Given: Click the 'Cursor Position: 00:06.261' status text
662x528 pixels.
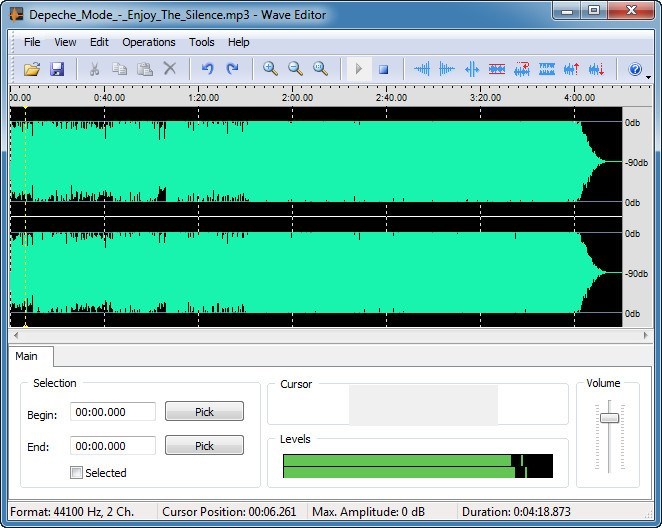Looking at the screenshot, I should pyautogui.click(x=229, y=512).
